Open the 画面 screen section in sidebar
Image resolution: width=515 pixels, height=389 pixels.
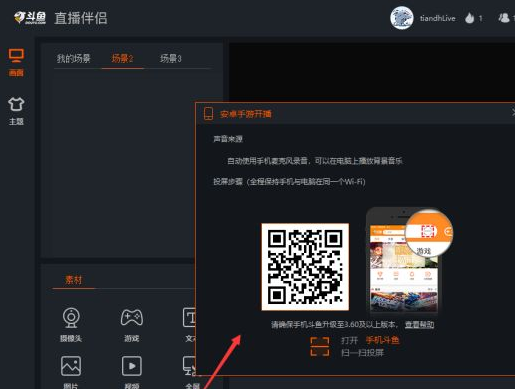[x=16, y=62]
